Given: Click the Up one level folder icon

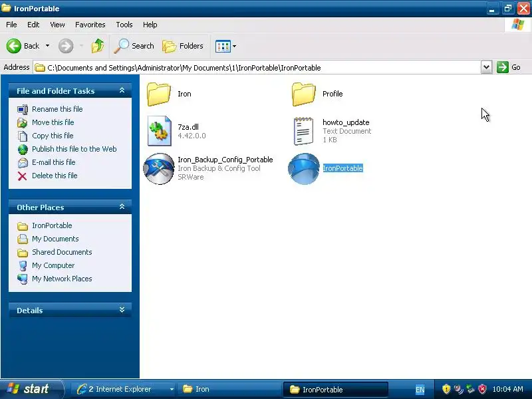Looking at the screenshot, I should click(x=98, y=46).
